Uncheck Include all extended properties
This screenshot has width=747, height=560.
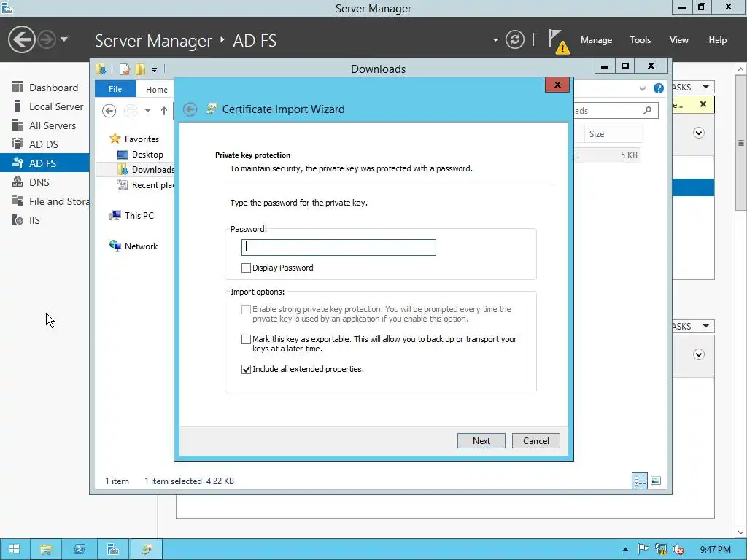pos(246,369)
